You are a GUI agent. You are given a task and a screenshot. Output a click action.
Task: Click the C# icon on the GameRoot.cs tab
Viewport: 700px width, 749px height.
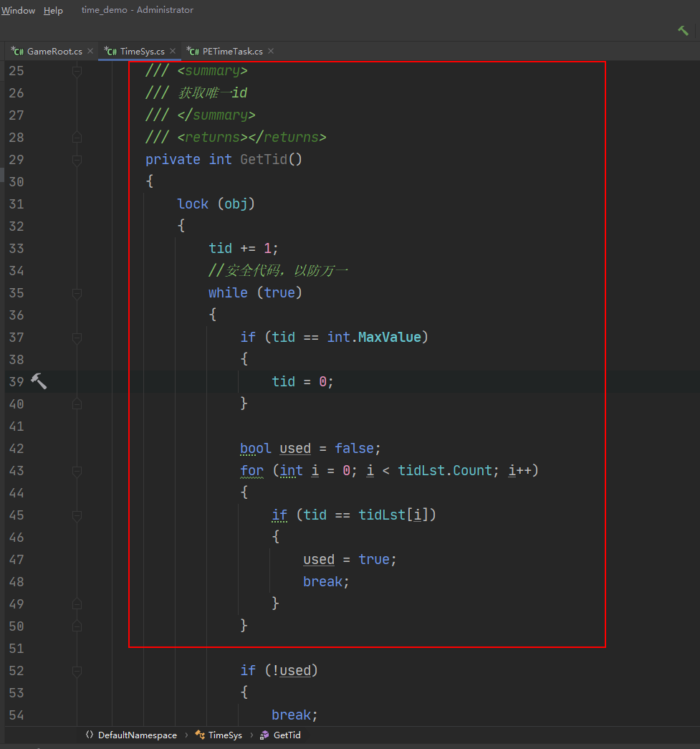18,51
